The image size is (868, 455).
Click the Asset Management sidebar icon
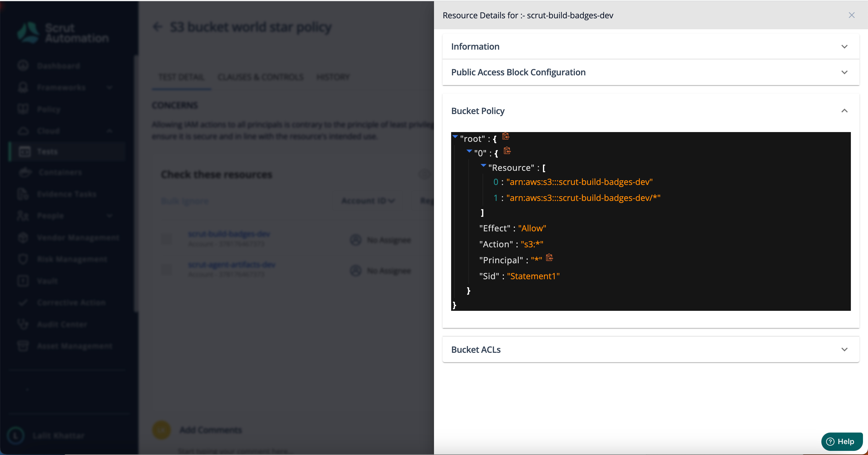pyautogui.click(x=23, y=346)
